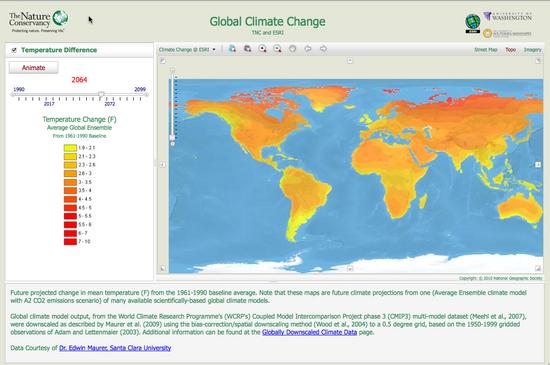The height and width of the screenshot is (365, 550).
Task: Click the Global Climate Change page title
Action: click(267, 21)
